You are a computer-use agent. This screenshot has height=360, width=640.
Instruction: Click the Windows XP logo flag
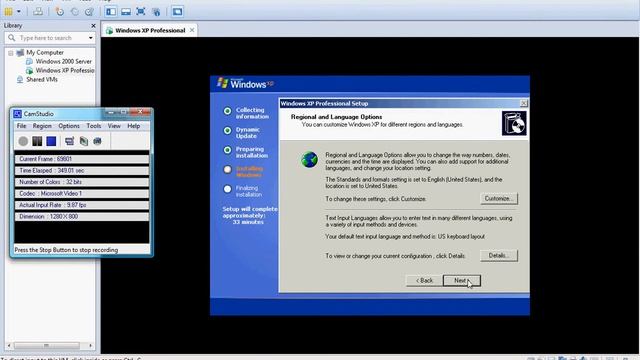(x=222, y=83)
